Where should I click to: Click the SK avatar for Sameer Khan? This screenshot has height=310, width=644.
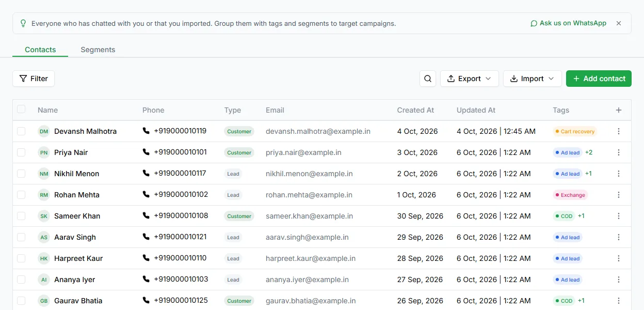tap(44, 216)
